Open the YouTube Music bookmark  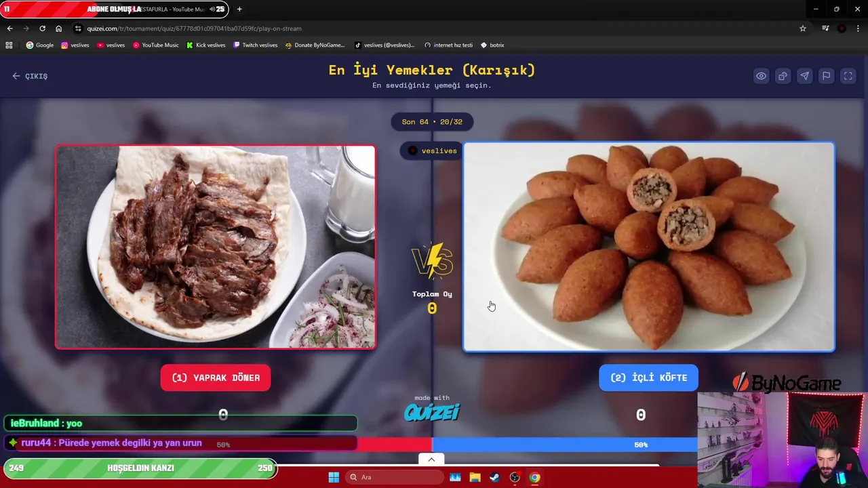coord(156,45)
